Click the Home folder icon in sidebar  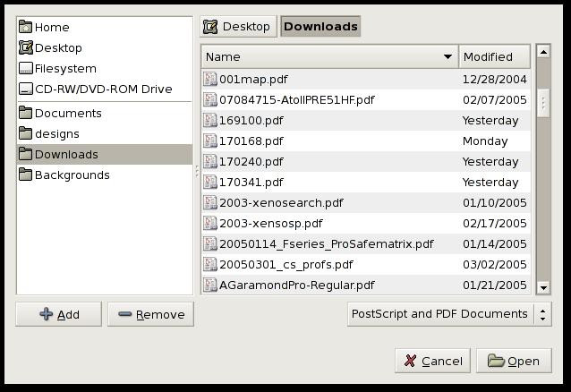coord(25,27)
